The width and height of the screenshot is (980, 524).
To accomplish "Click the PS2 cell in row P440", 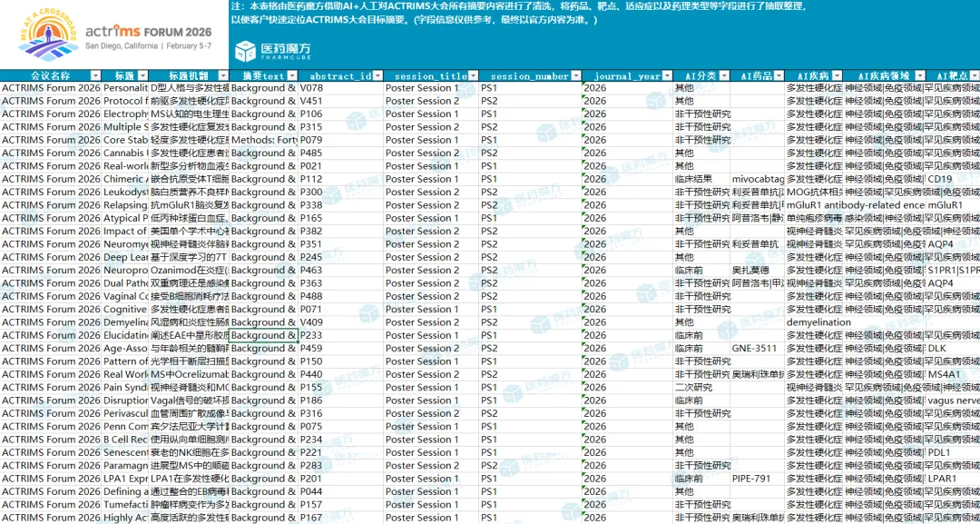I will click(x=531, y=374).
